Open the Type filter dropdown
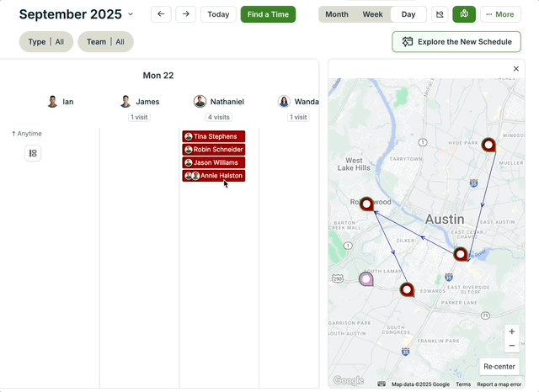This screenshot has width=539, height=392. tap(45, 42)
